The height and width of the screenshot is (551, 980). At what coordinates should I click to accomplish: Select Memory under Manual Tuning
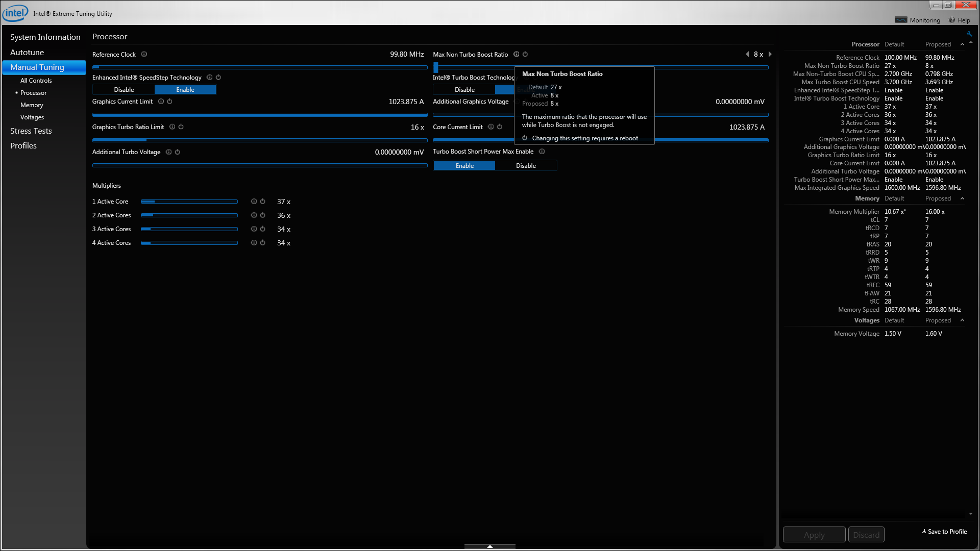32,105
